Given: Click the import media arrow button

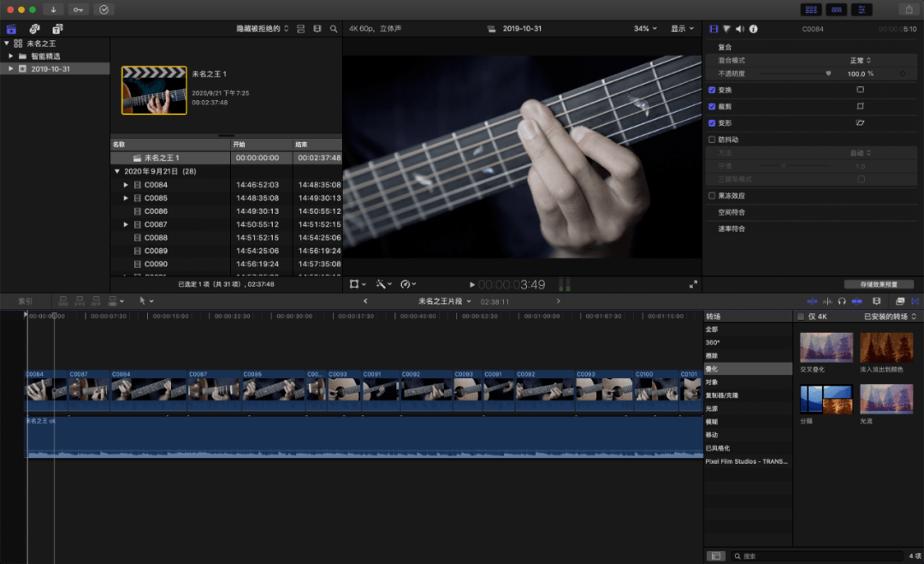Looking at the screenshot, I should point(54,9).
